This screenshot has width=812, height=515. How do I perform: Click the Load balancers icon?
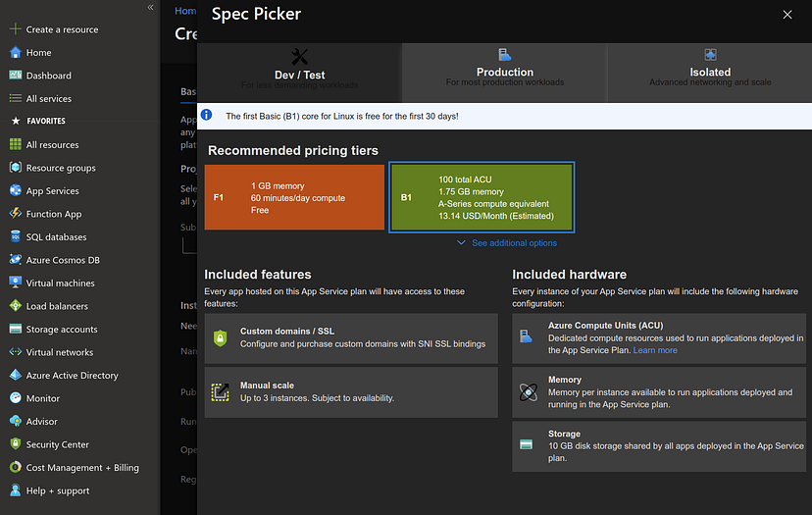coord(16,306)
